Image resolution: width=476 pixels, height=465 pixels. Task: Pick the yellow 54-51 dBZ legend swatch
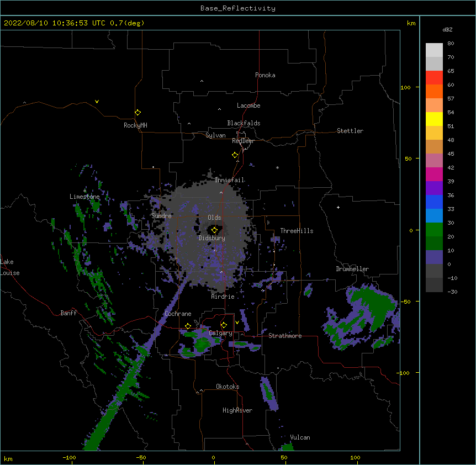pyautogui.click(x=434, y=119)
